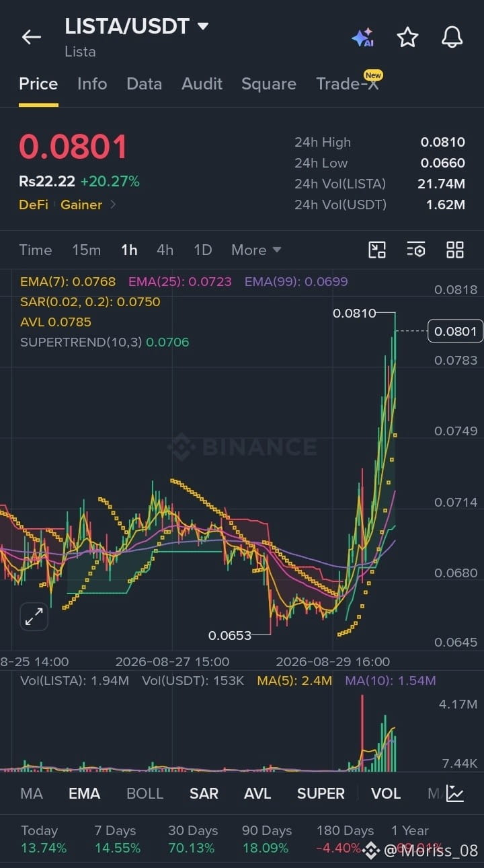Tap the 24h High value 0.0810

tap(443, 142)
